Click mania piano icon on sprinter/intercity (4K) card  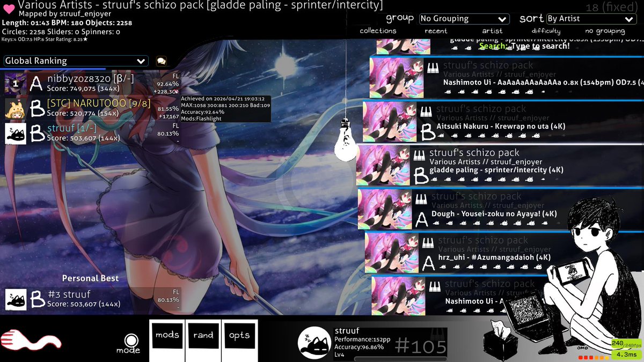coord(419,156)
